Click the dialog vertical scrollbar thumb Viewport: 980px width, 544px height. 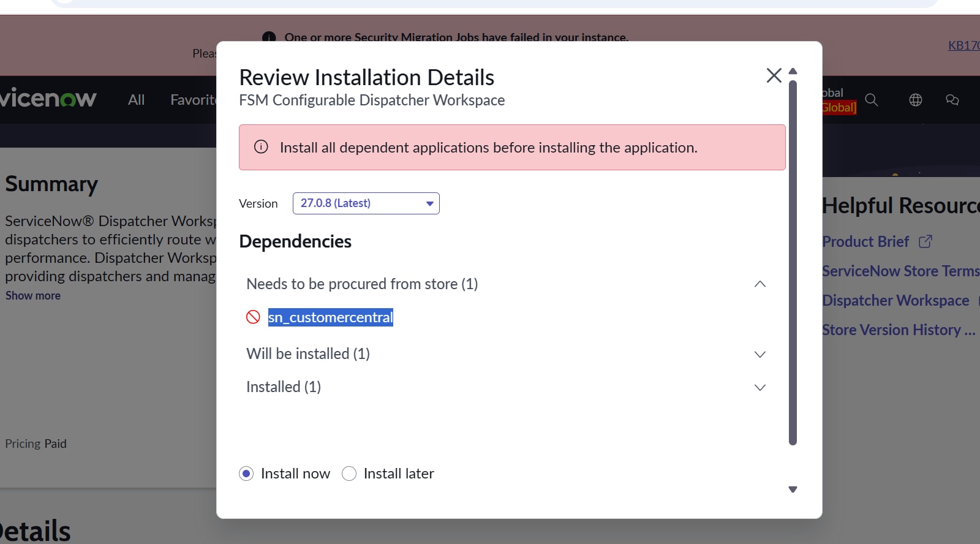[x=793, y=263]
